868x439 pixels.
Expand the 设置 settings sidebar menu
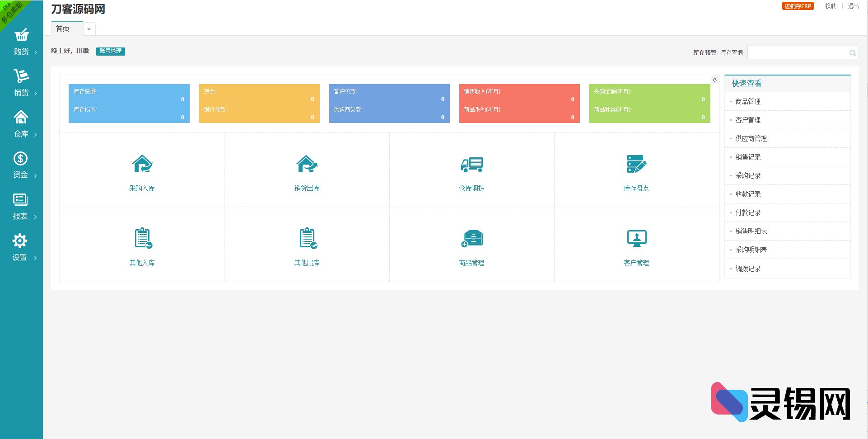point(22,248)
